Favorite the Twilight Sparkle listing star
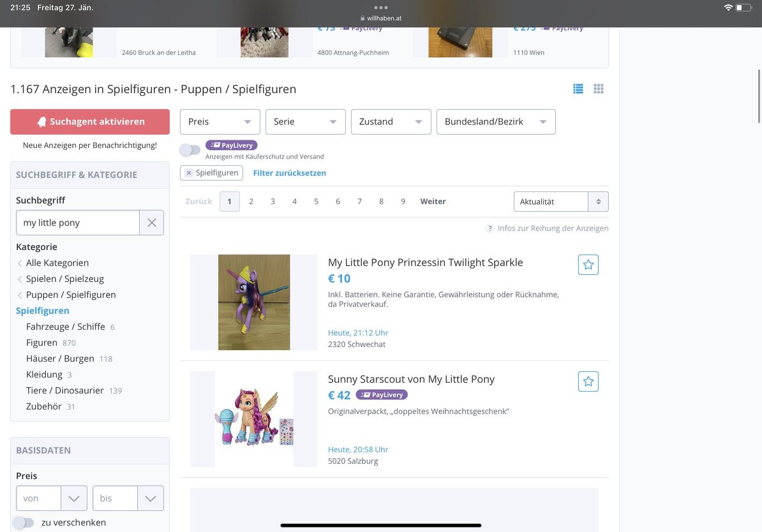 point(588,265)
